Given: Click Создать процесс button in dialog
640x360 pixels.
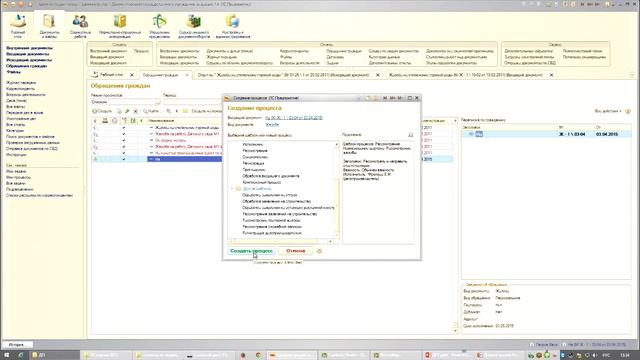Looking at the screenshot, I should pyautogui.click(x=251, y=251).
